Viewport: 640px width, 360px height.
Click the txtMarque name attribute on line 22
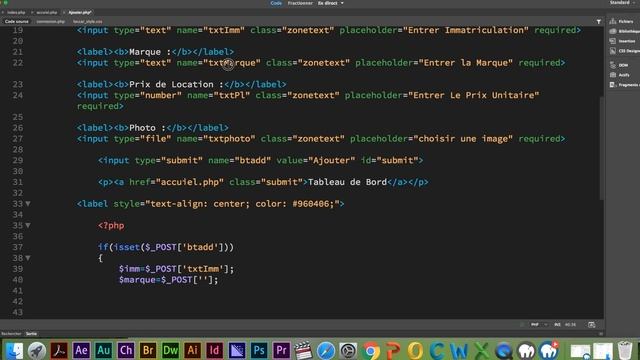coord(219,62)
